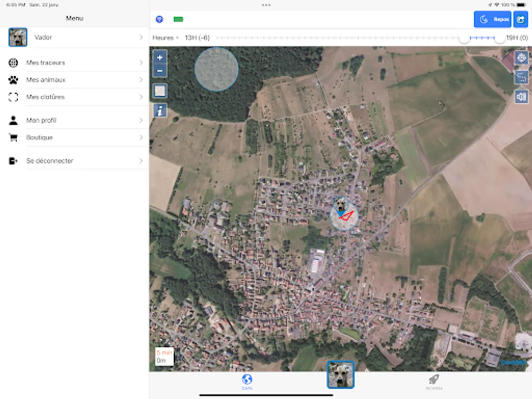Zoom in the map with plus button
The height and width of the screenshot is (399, 532).
click(160, 57)
